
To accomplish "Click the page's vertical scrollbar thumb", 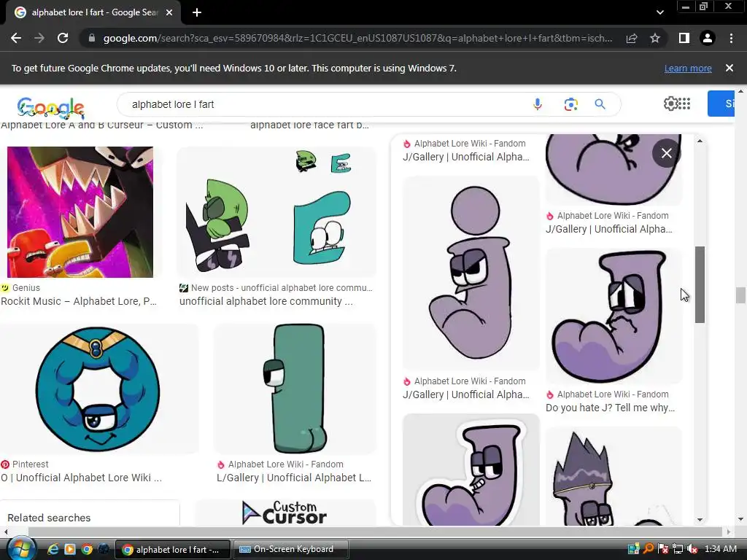I will pyautogui.click(x=740, y=295).
